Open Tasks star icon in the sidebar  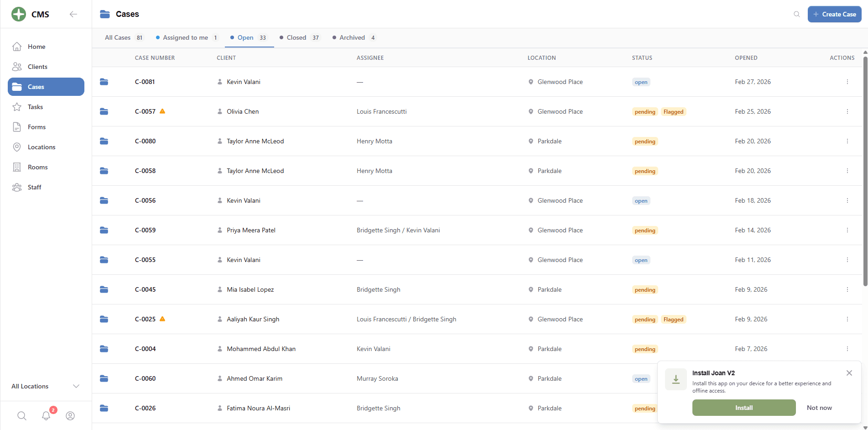17,107
